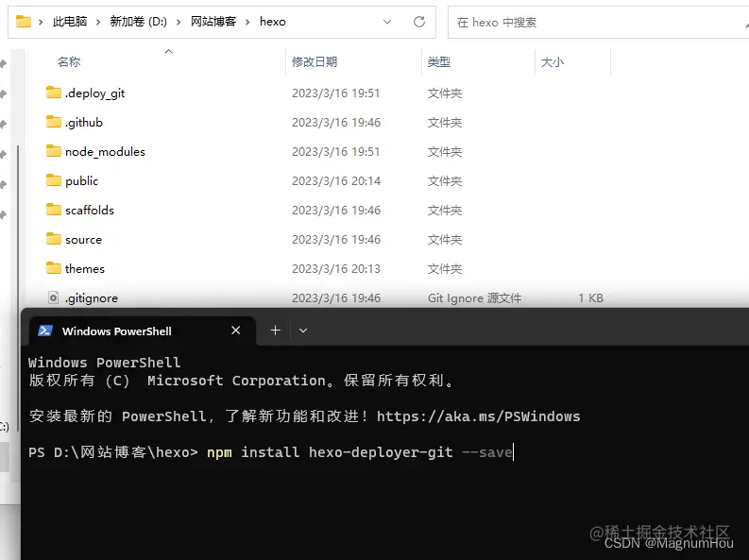The image size is (749, 560).
Task: Sort by 名称 column header
Action: [x=69, y=62]
